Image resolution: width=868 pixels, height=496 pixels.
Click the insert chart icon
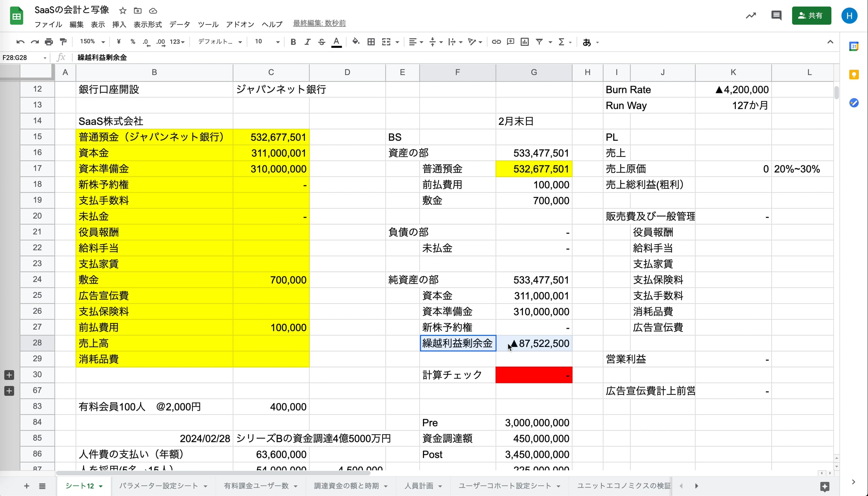tap(525, 42)
